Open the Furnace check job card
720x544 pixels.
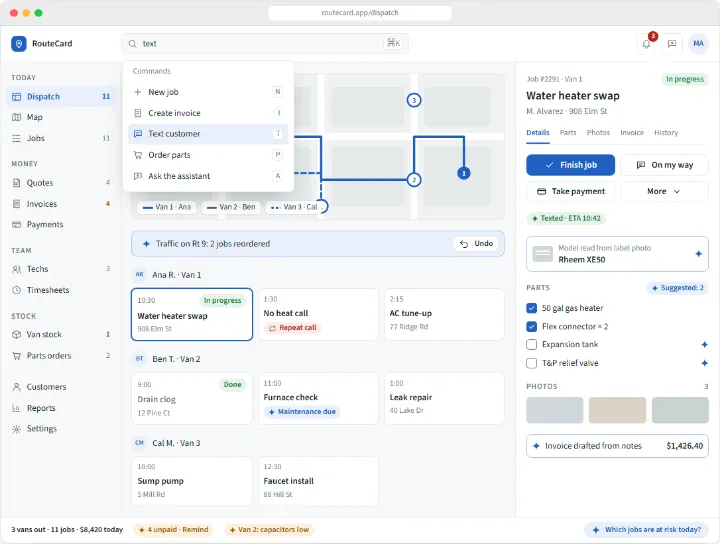[318, 398]
